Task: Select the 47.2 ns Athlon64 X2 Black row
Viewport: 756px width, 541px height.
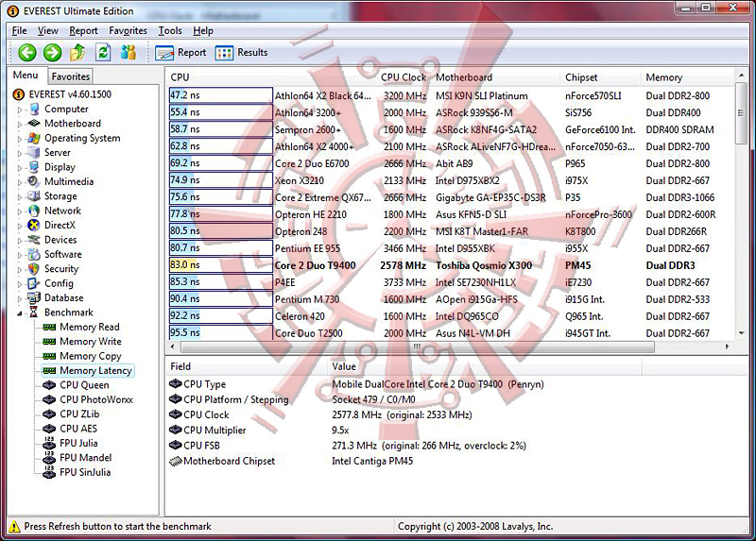Action: (x=451, y=95)
